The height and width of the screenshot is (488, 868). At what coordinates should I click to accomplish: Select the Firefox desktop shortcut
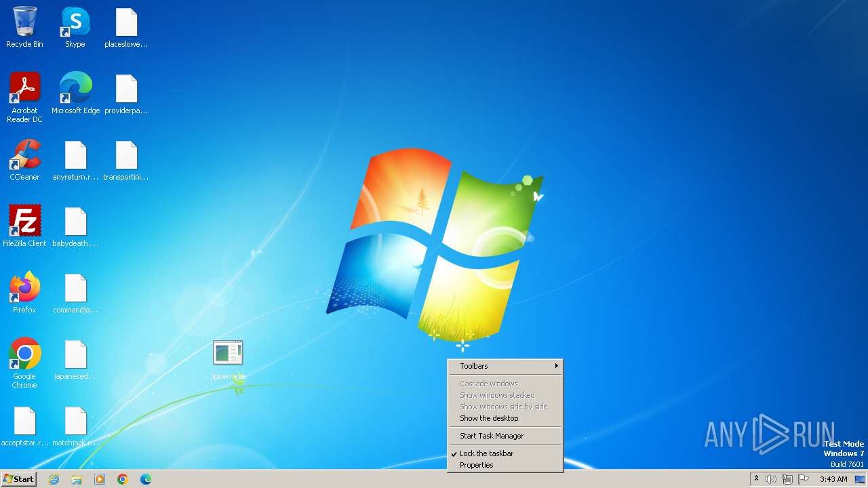pyautogui.click(x=24, y=293)
